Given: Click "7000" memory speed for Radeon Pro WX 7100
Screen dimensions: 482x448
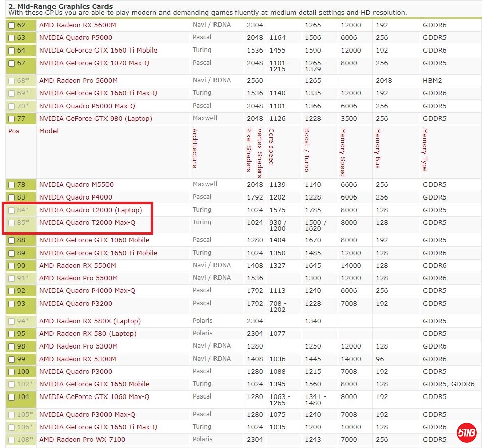Looking at the screenshot, I should coord(349,440).
